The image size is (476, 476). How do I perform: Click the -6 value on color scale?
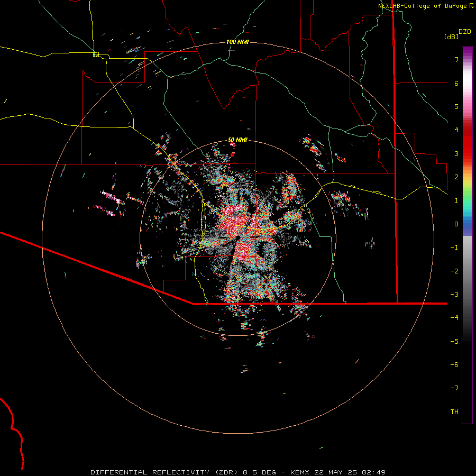(x=454, y=365)
